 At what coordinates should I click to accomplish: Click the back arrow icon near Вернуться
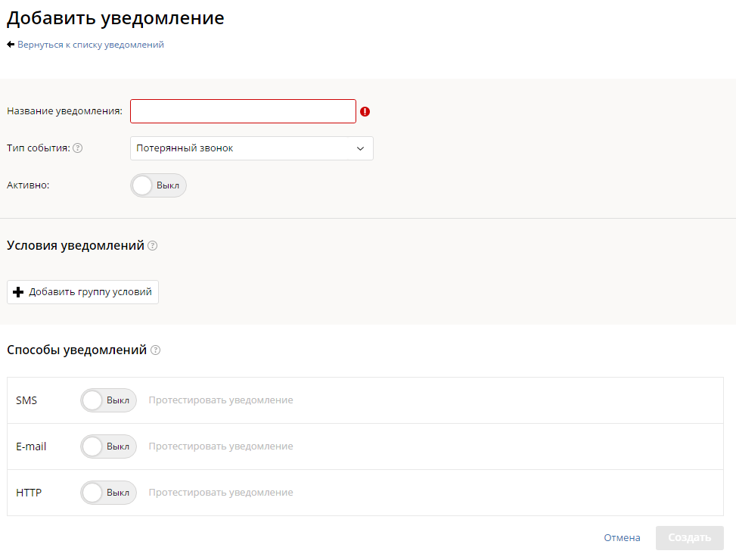(11, 45)
